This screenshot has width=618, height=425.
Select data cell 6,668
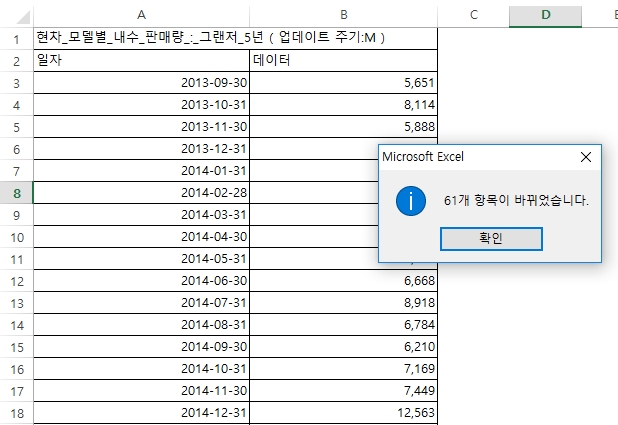tap(343, 281)
